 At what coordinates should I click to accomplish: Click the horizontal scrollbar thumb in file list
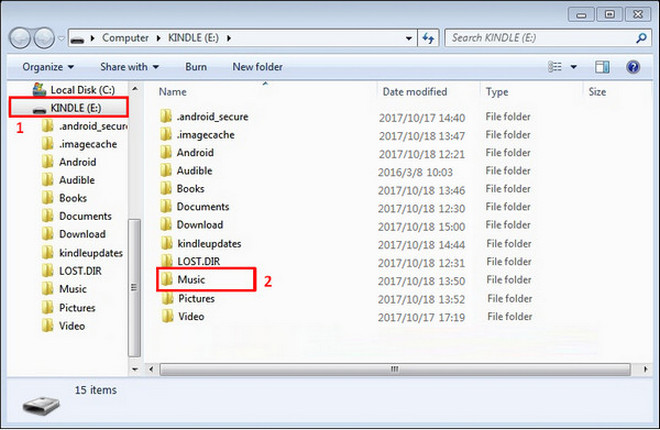(395, 369)
